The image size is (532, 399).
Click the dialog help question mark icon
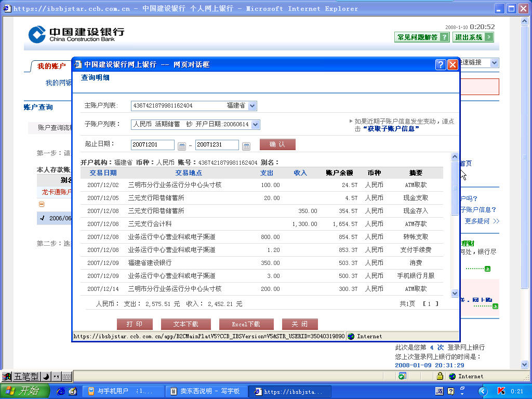[x=441, y=64]
